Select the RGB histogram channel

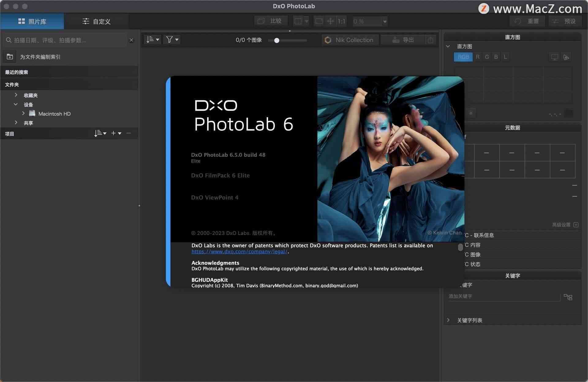pos(463,57)
